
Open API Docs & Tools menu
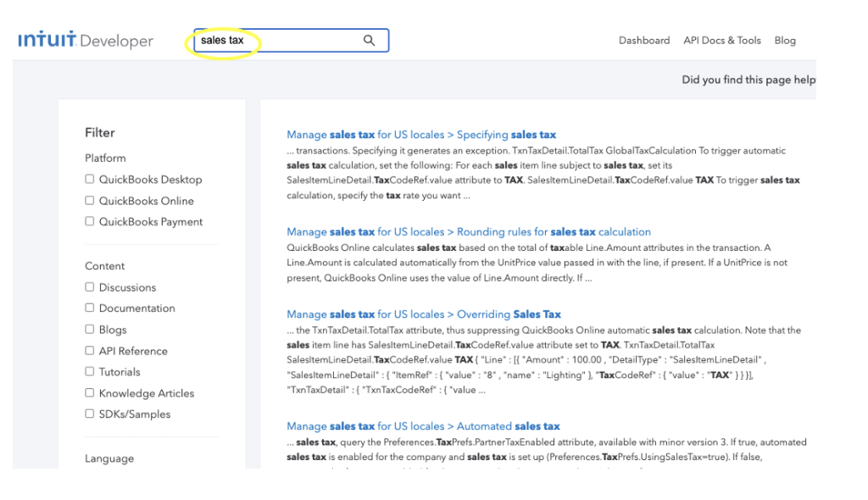point(722,41)
